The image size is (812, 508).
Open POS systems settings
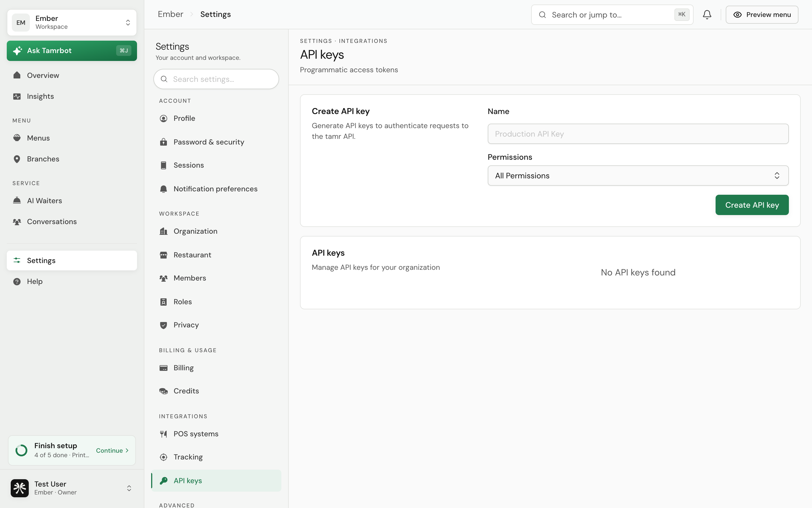click(x=216, y=434)
